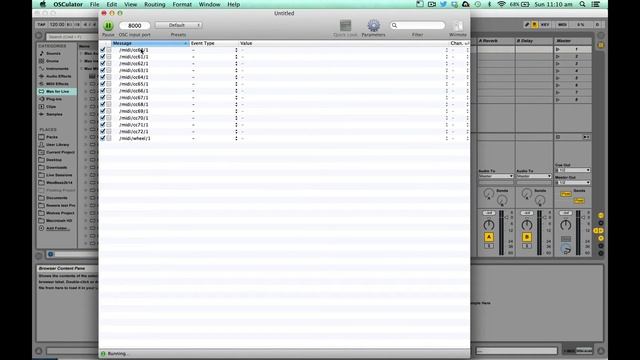640x360 pixels.
Task: Open Ableton Master Out dropdown
Action: click(x=573, y=182)
